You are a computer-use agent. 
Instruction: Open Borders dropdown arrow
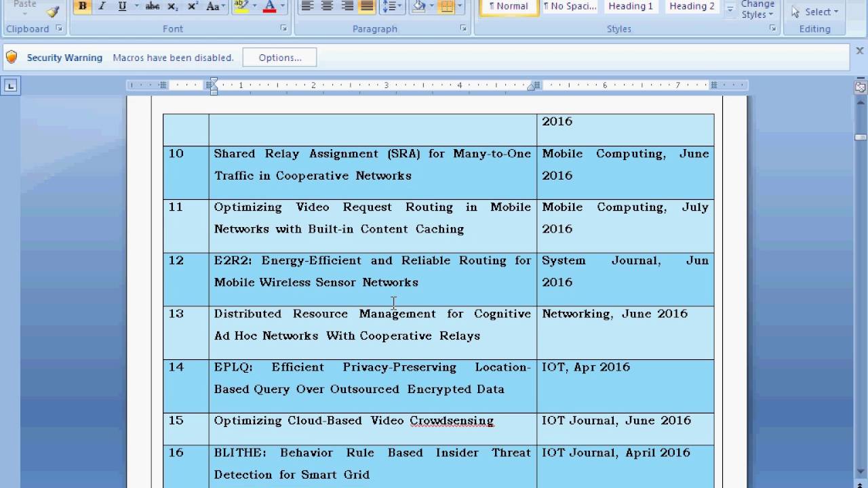click(x=459, y=6)
